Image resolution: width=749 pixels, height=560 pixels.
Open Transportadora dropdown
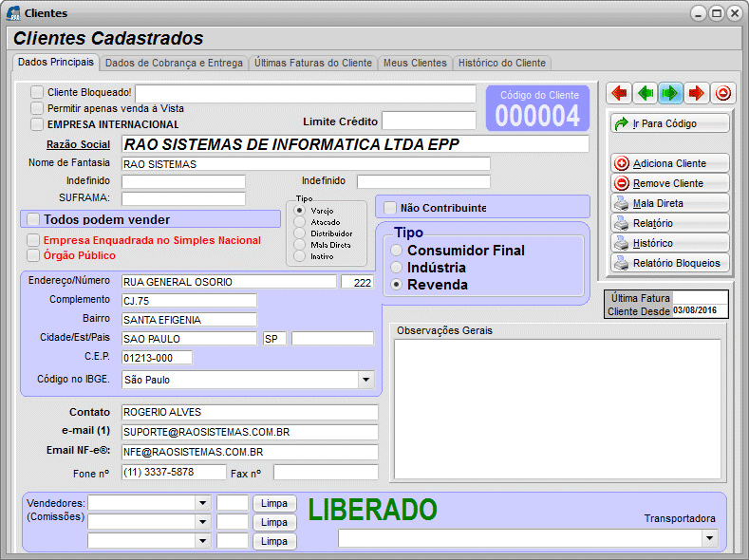710,538
